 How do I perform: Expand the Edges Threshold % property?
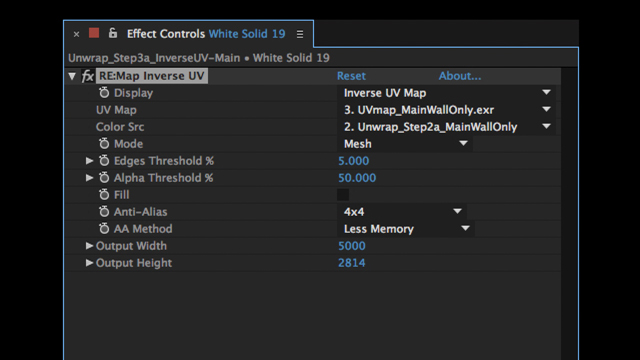89,161
